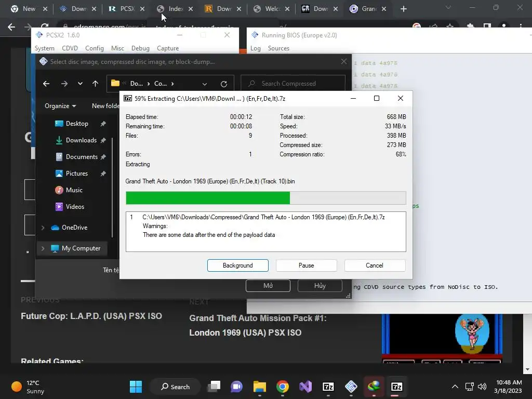Go back in file dialog navigation
This screenshot has height=399, width=532.
[46, 84]
